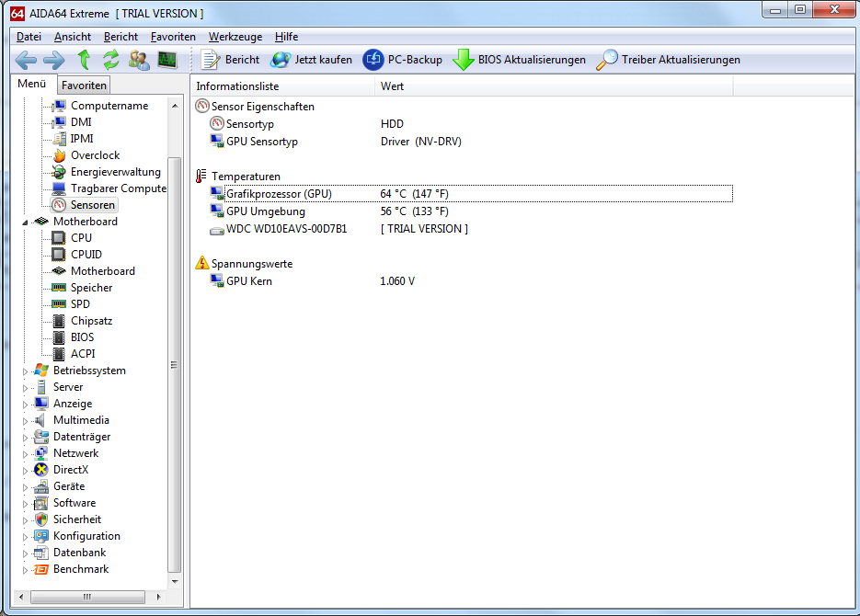This screenshot has width=860, height=616.
Task: Collapse the Motherboard tree node arrow
Action: [x=25, y=222]
